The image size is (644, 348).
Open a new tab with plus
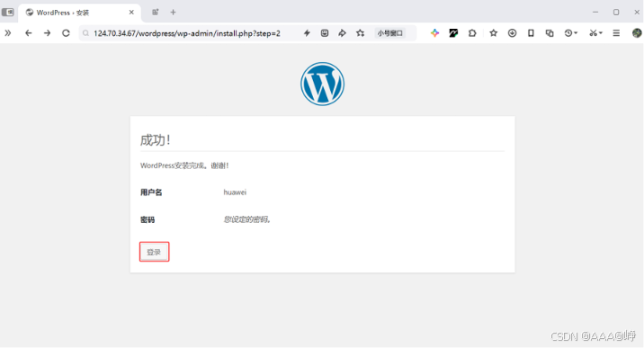173,13
